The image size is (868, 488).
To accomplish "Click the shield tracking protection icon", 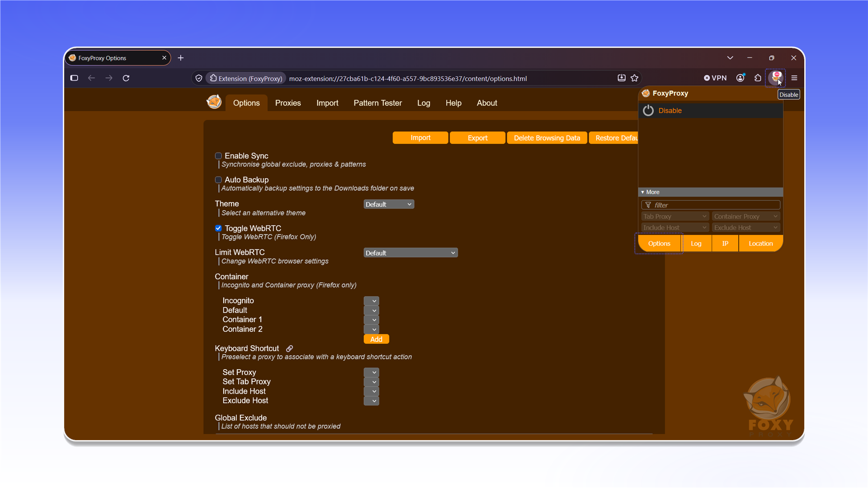I will 199,78.
